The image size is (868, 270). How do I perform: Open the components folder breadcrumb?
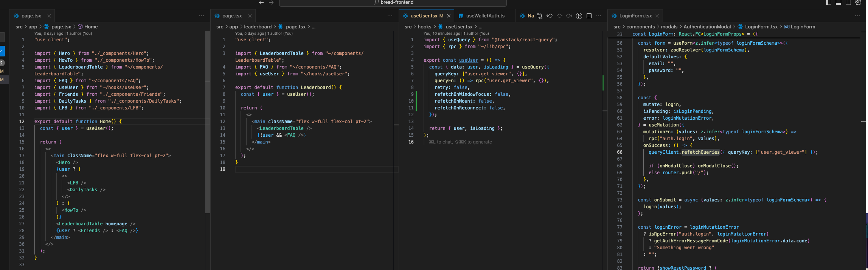(x=640, y=27)
